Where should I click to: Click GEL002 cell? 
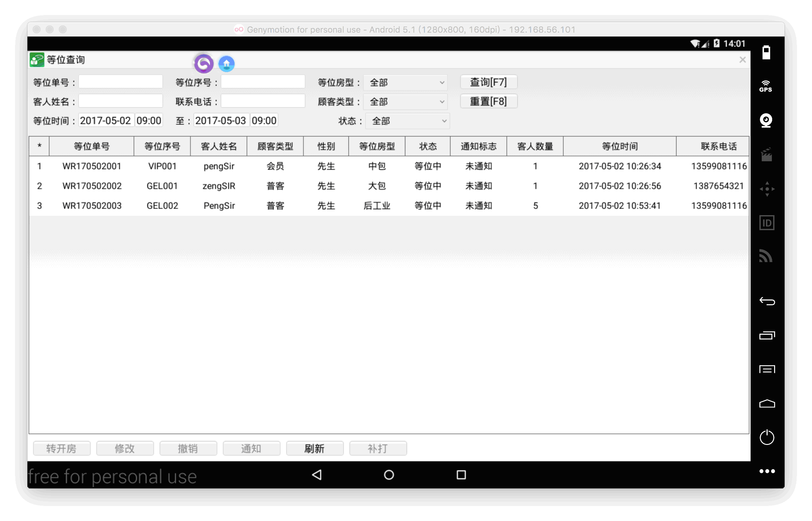click(162, 206)
